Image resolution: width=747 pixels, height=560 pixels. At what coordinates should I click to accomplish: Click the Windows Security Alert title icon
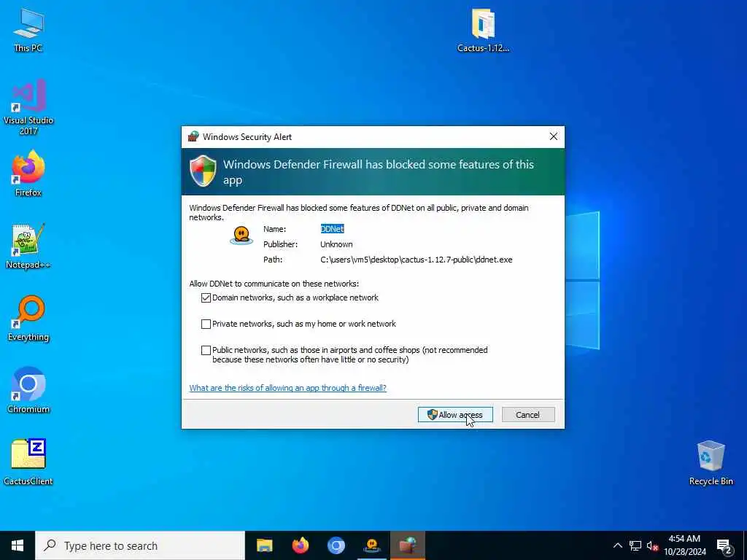tap(193, 136)
